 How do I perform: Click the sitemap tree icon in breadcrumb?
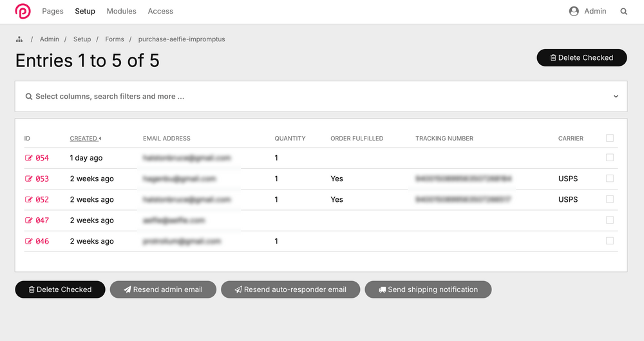(x=19, y=39)
